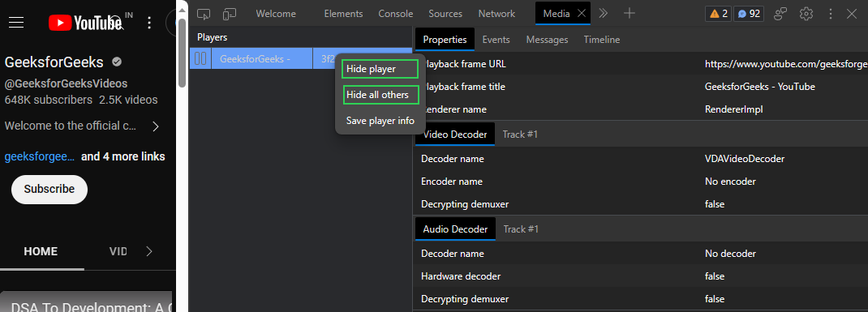Screen dimensions: 868x312
Task: Click the @GeeksforGeeksVideos handle
Action: (x=66, y=83)
